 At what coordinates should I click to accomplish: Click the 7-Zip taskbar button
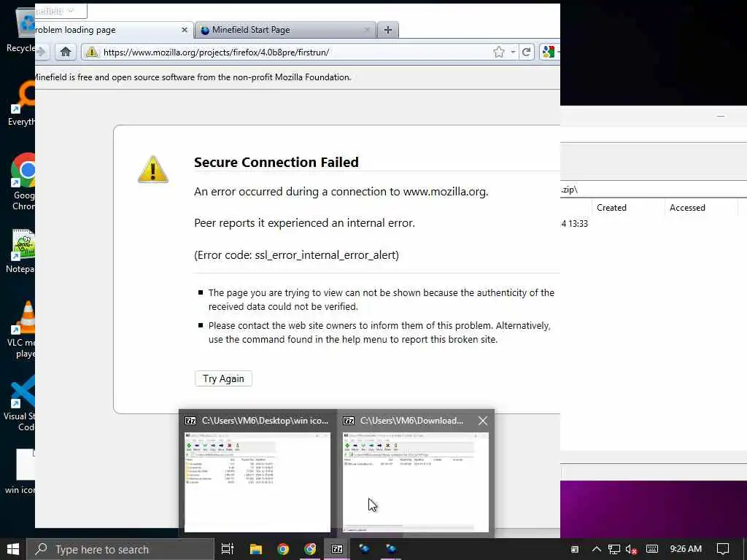[x=337, y=549]
